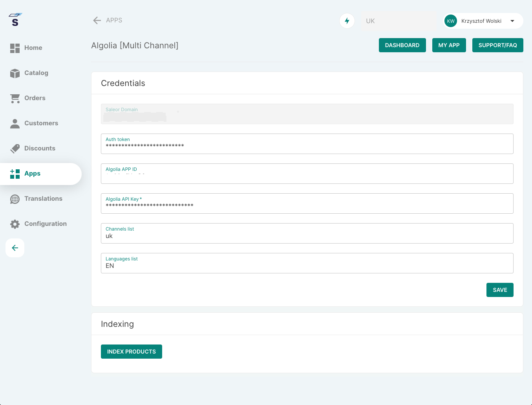
Task: Click the Catalog box icon
Action: (15, 73)
